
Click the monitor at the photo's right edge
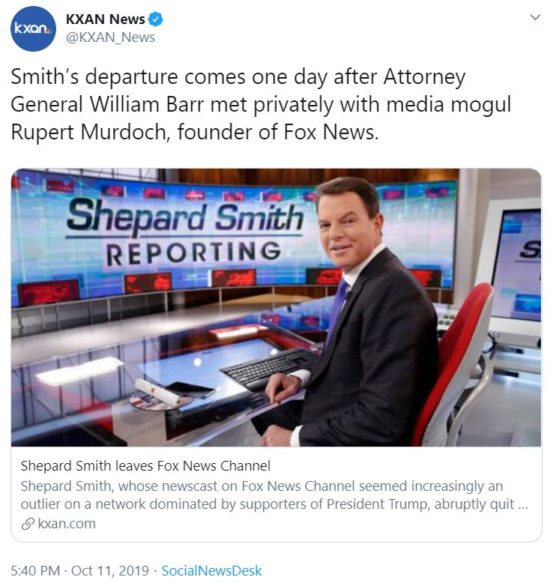click(x=515, y=269)
